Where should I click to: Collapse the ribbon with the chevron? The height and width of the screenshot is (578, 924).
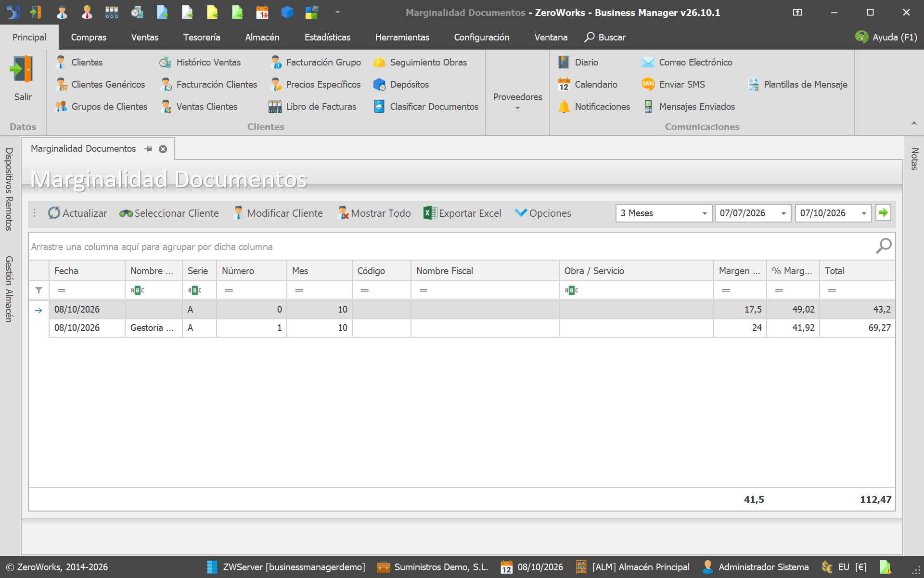914,124
